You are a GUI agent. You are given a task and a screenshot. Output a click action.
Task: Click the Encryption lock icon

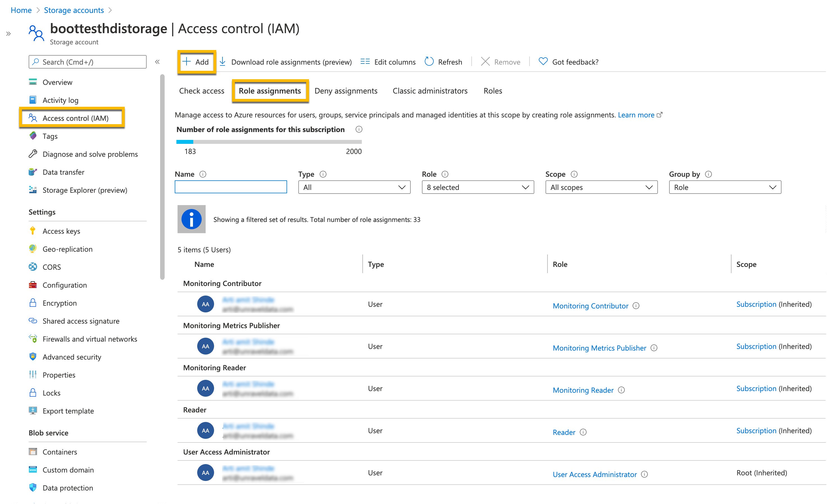point(33,303)
